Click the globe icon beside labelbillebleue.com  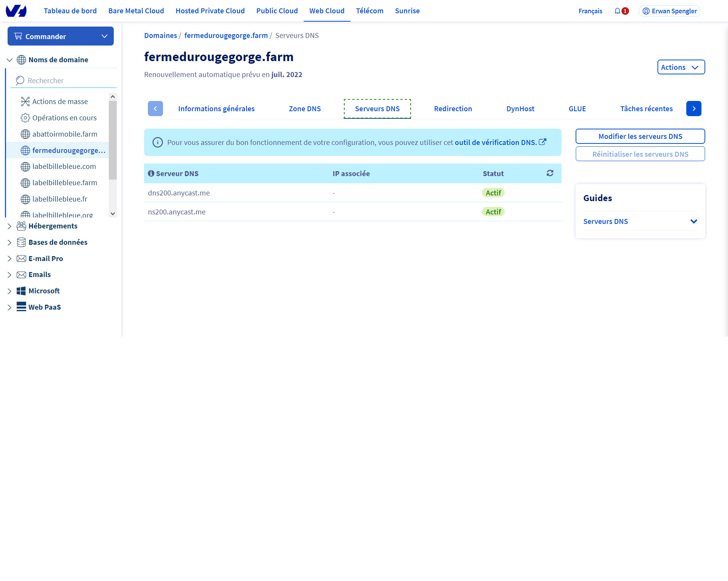point(25,167)
